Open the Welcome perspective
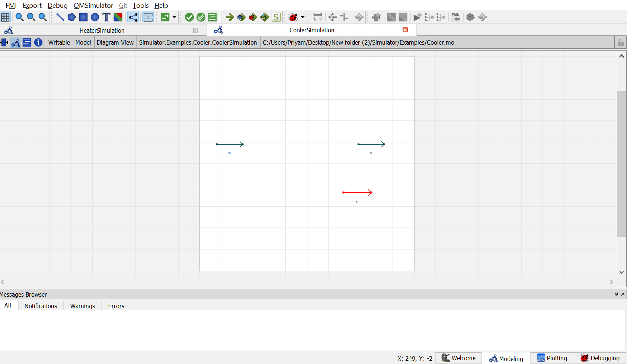 pyautogui.click(x=458, y=358)
